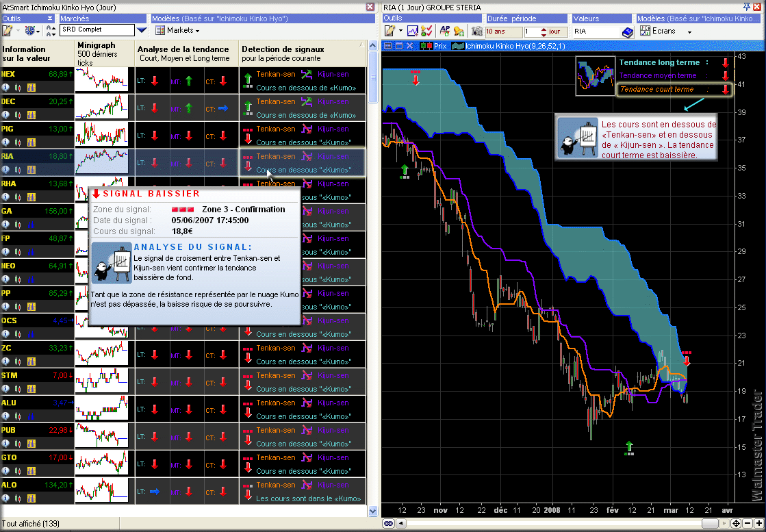Click the candlestick icon for the DEC row
The image size is (766, 532).
click(x=18, y=115)
